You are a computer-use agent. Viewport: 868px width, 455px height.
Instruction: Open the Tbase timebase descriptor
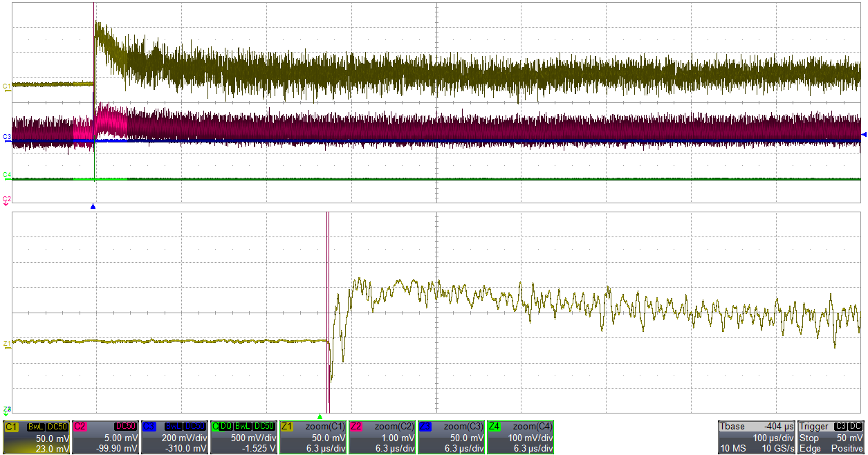click(757, 438)
